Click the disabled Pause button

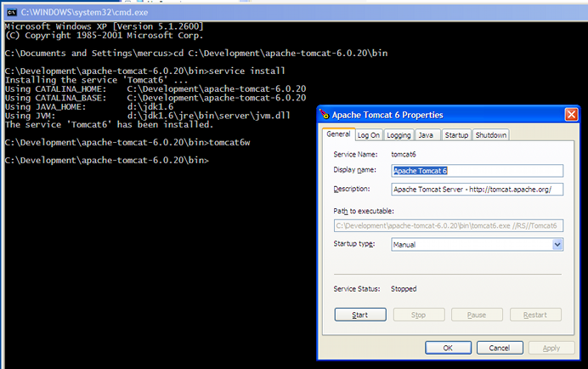coord(477,315)
